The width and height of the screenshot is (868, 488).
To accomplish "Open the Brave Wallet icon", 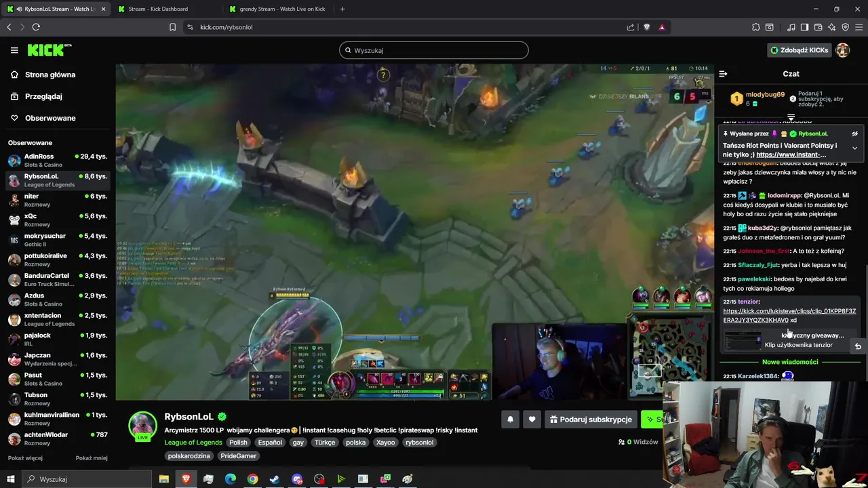I will pyautogui.click(x=818, y=27).
